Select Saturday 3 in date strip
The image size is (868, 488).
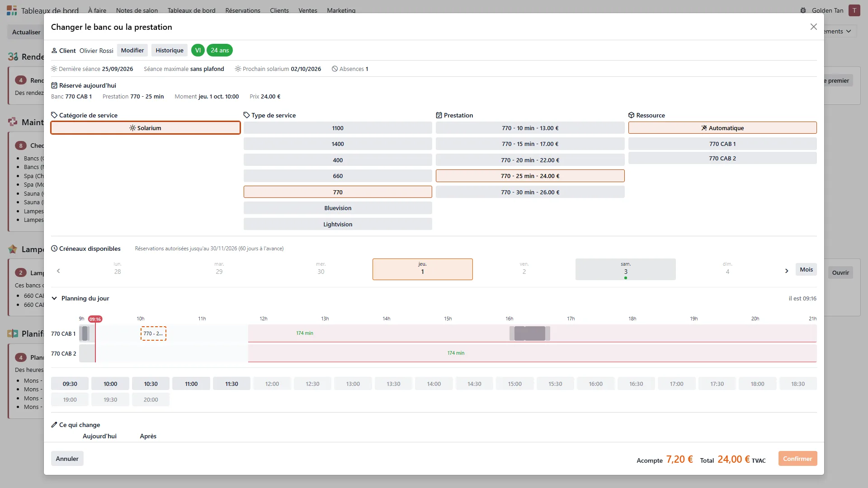tap(625, 269)
